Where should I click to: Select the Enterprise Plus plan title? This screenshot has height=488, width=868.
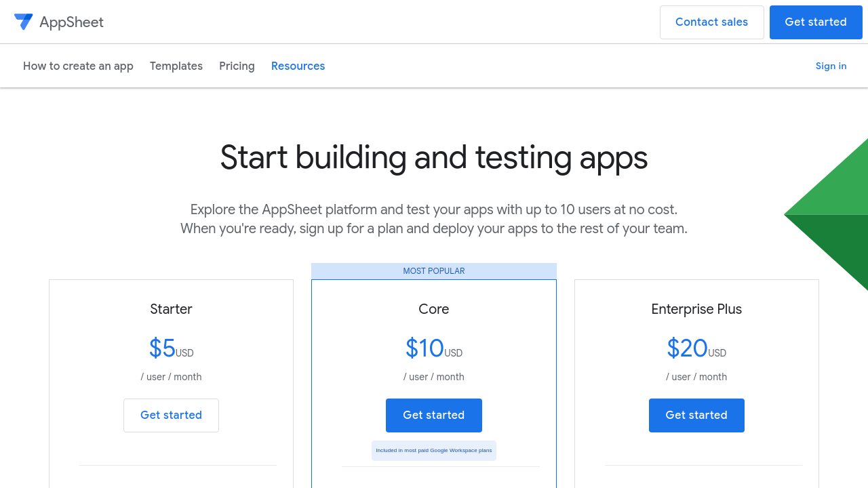(x=696, y=309)
